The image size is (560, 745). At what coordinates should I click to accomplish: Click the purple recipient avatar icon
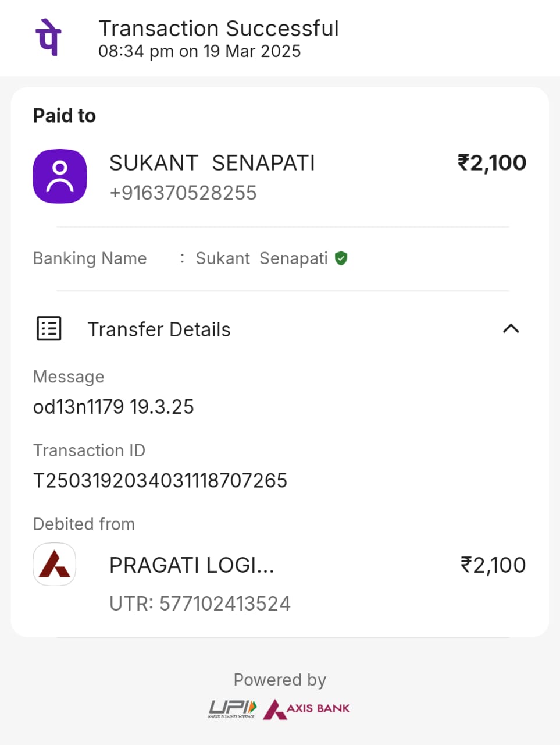coord(60,176)
